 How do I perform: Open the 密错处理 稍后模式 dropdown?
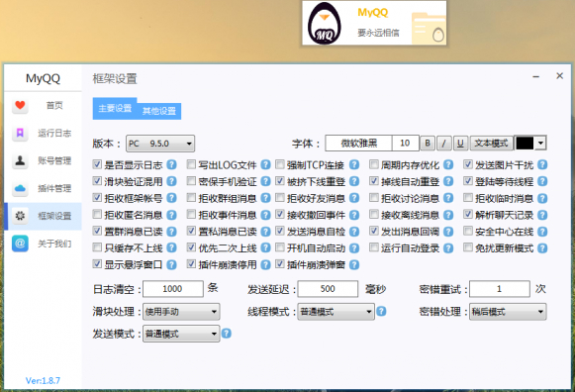(508, 312)
